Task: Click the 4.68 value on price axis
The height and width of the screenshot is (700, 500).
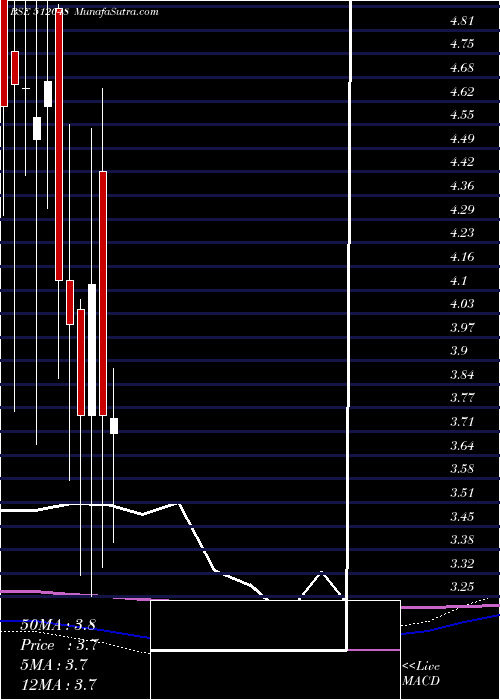Action: click(x=462, y=68)
